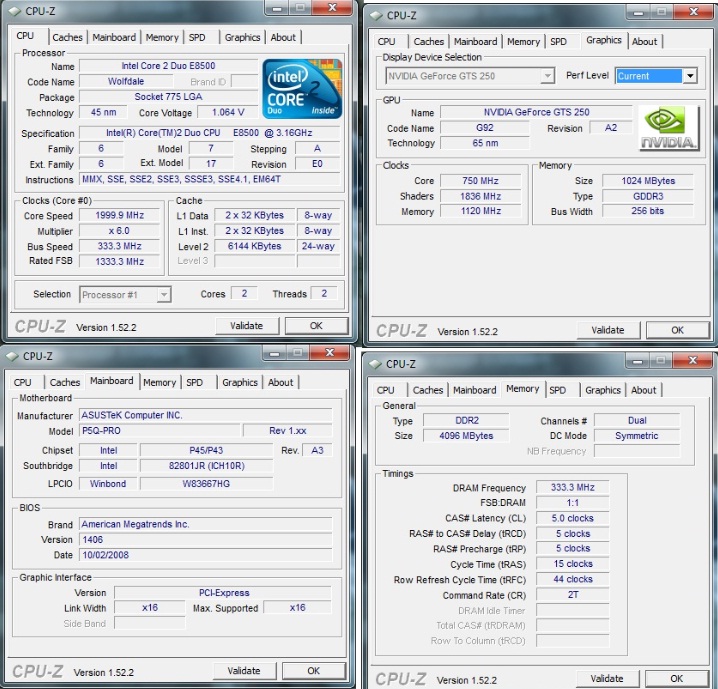Open About tab in Graphics window
Screen dimensions: 718x689
pyautogui.click(x=644, y=42)
